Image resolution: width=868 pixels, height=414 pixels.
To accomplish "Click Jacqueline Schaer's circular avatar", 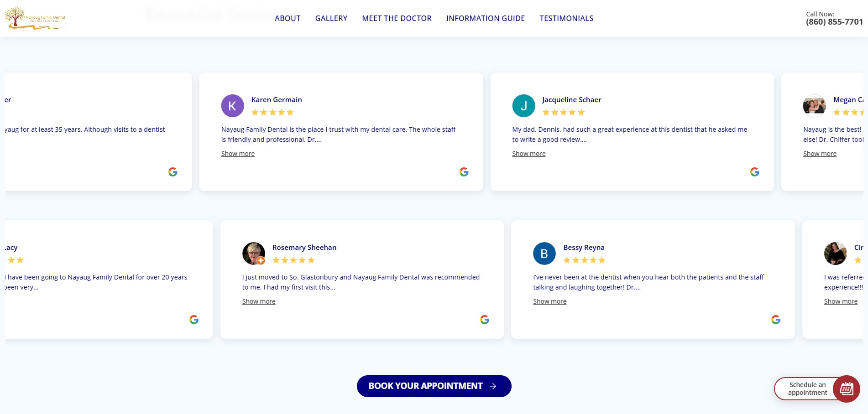I will (524, 105).
